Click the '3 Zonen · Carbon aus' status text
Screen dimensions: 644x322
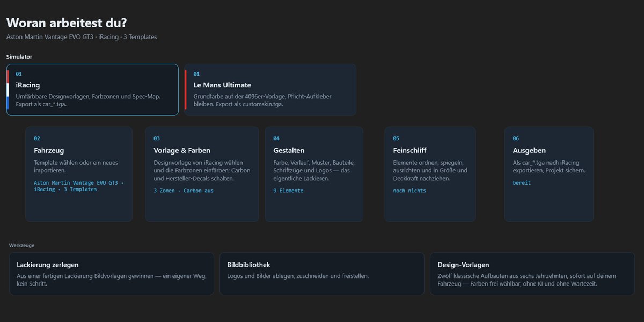184,191
